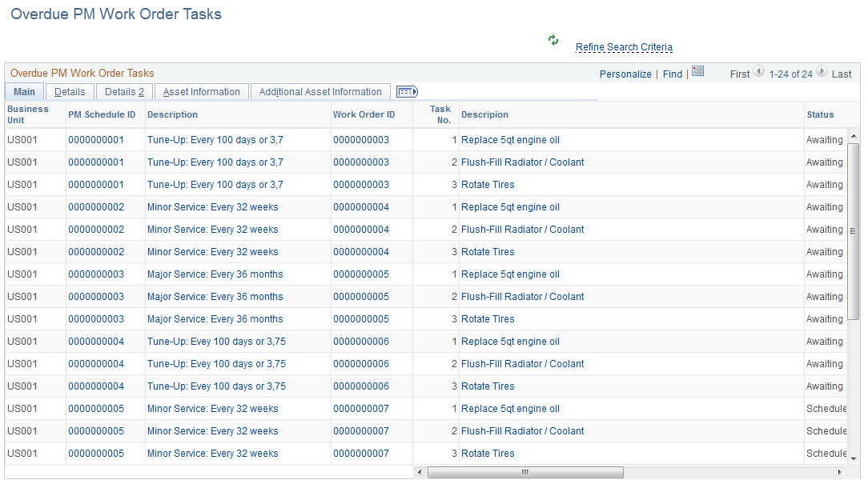
Task: Open the Details 2 tab
Action: [x=123, y=91]
